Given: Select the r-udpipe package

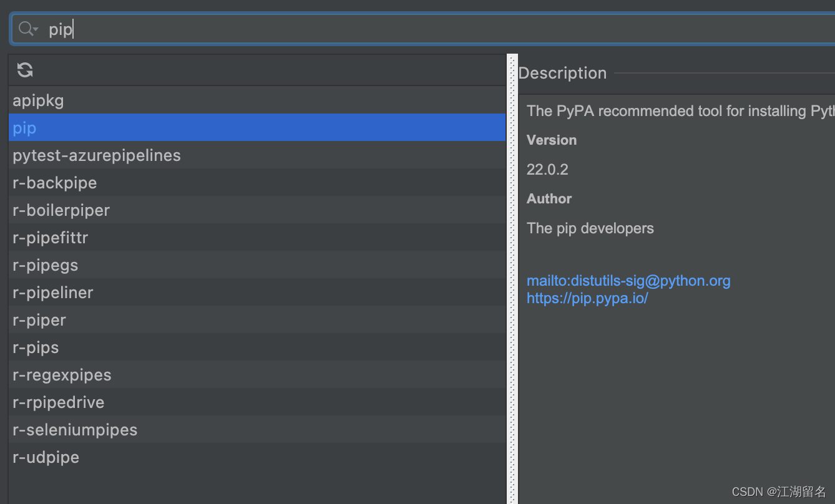Looking at the screenshot, I should [46, 457].
